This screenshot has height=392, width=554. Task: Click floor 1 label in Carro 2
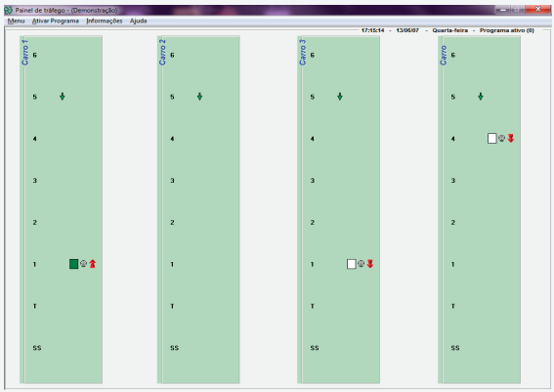[172, 264]
